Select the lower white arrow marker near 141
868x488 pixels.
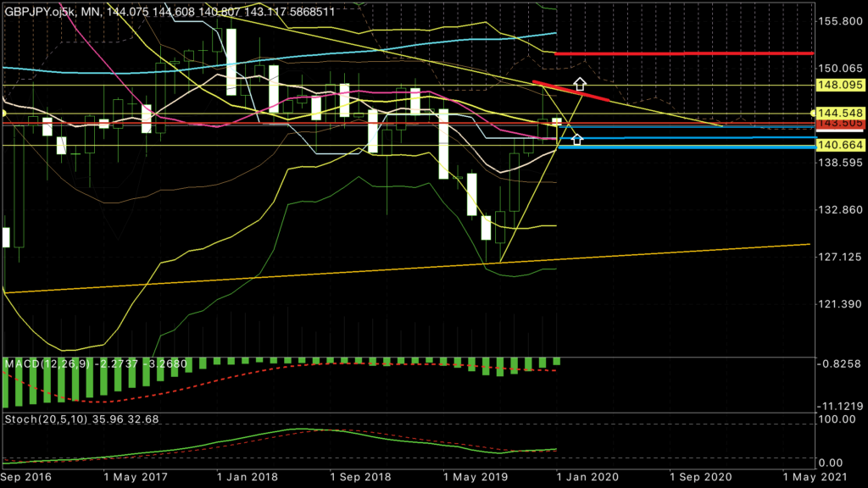(x=576, y=140)
